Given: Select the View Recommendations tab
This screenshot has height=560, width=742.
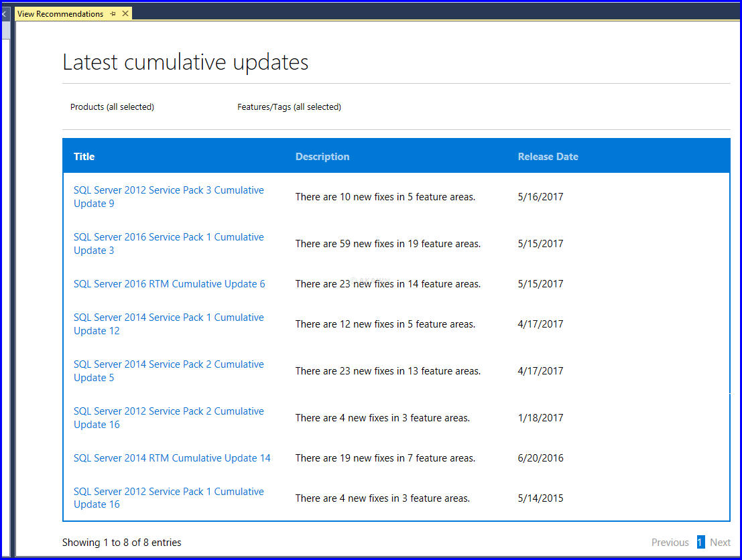Looking at the screenshot, I should coord(60,13).
